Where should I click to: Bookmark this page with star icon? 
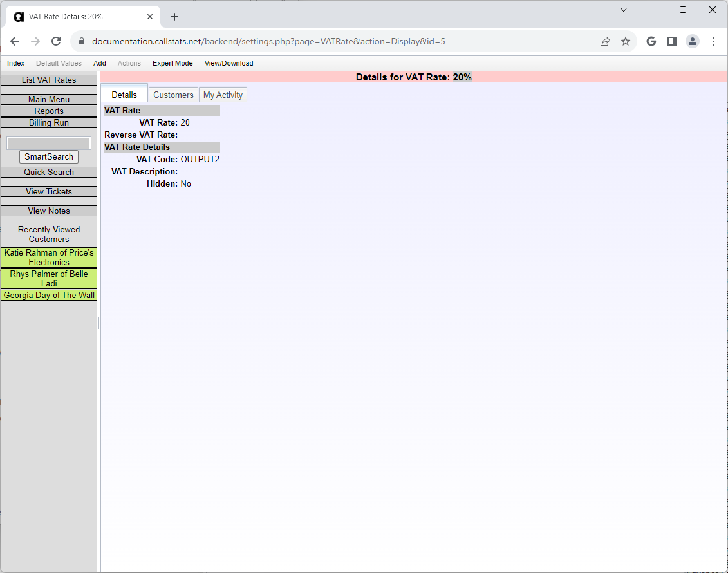point(625,41)
